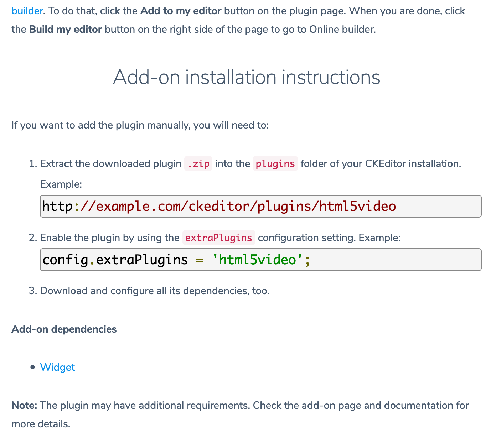491x448 pixels.
Task: Click the word "config" in the code example
Action: [65, 260]
